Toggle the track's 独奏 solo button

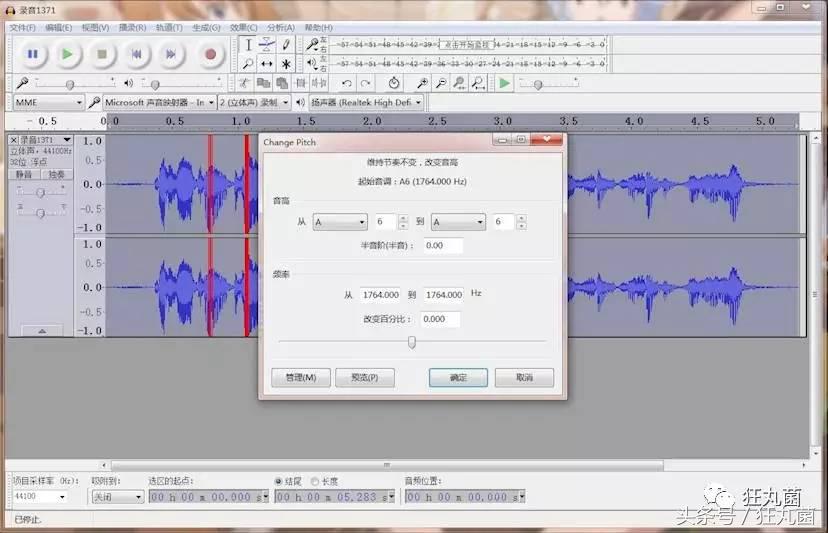56,174
